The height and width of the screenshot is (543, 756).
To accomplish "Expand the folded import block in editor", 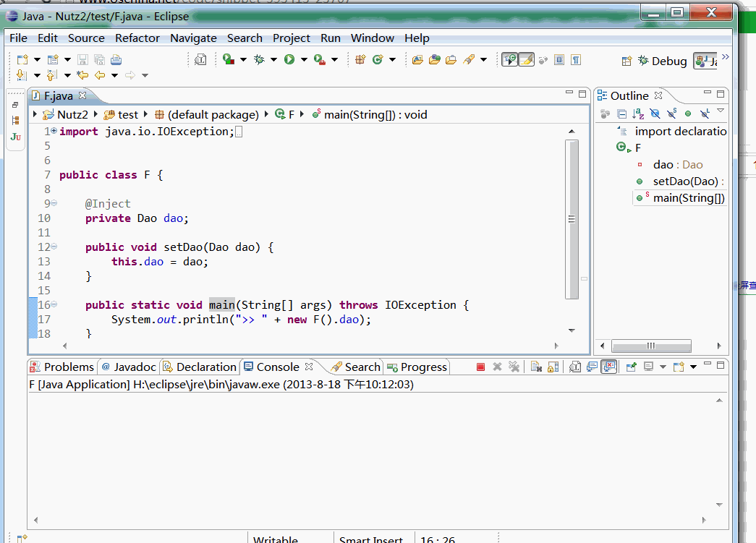I will pyautogui.click(x=54, y=132).
